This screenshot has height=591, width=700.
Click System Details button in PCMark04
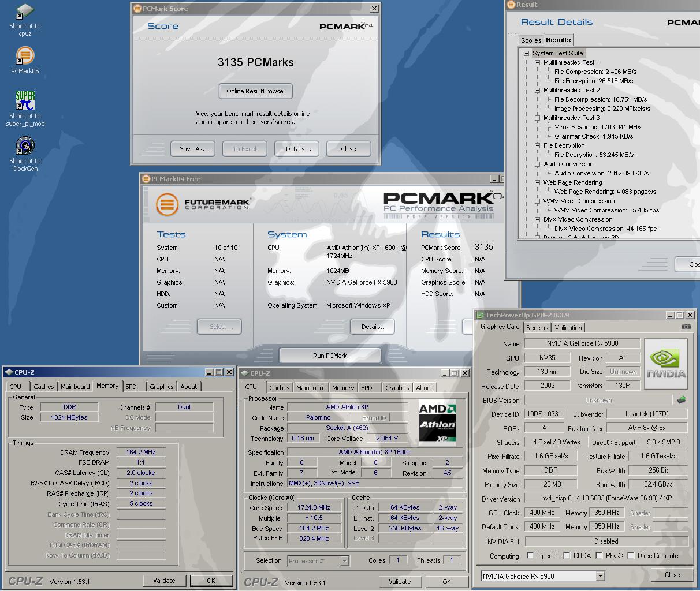tap(373, 327)
